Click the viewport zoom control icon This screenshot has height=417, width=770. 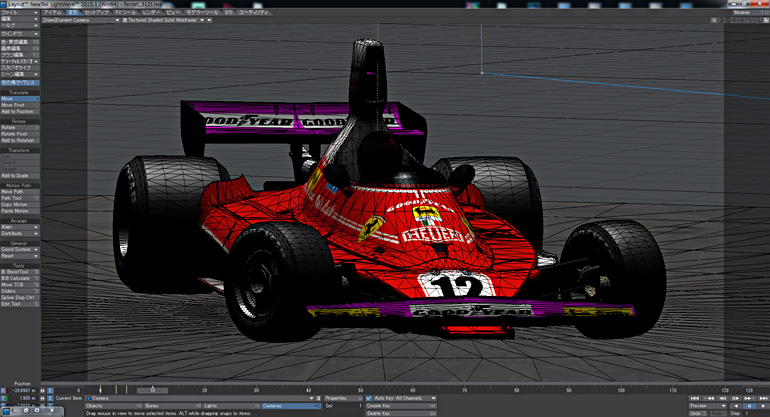[758, 20]
